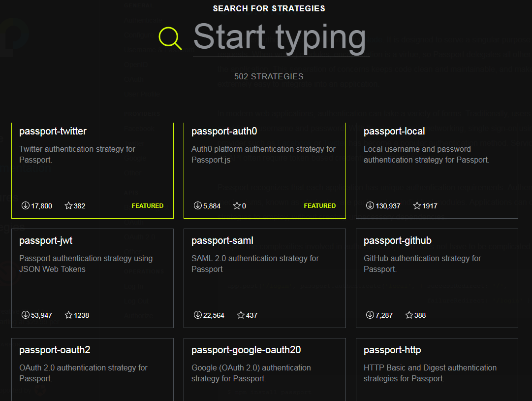532x401 pixels.
Task: Click the FEATURED badge on passport-auth0
Action: tap(319, 206)
